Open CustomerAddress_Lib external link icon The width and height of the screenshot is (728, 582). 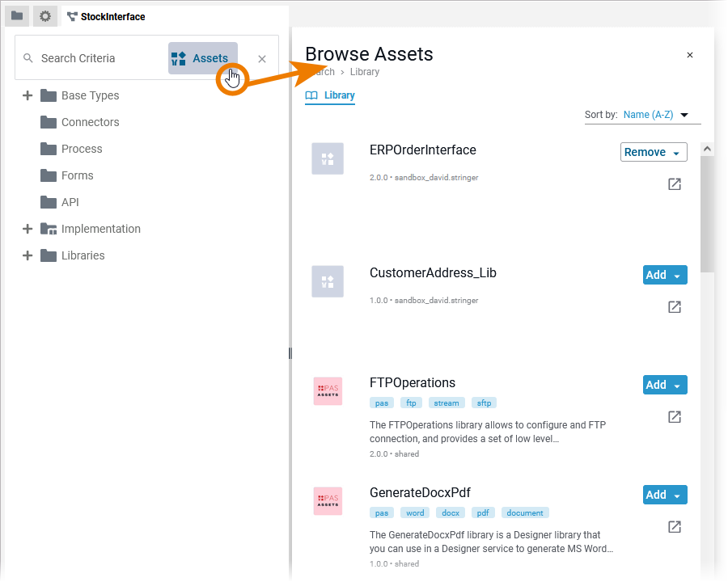[674, 307]
